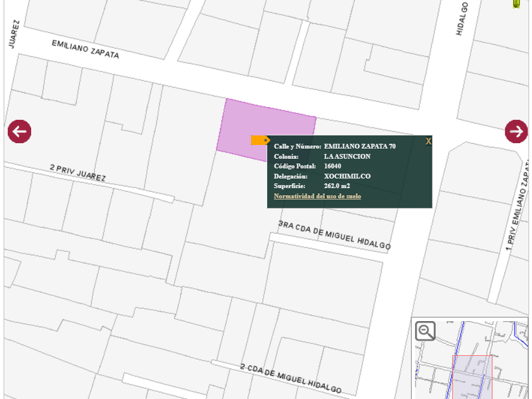This screenshot has width=532, height=399.
Task: Click the orange marker tag on parcel
Action: (260, 140)
